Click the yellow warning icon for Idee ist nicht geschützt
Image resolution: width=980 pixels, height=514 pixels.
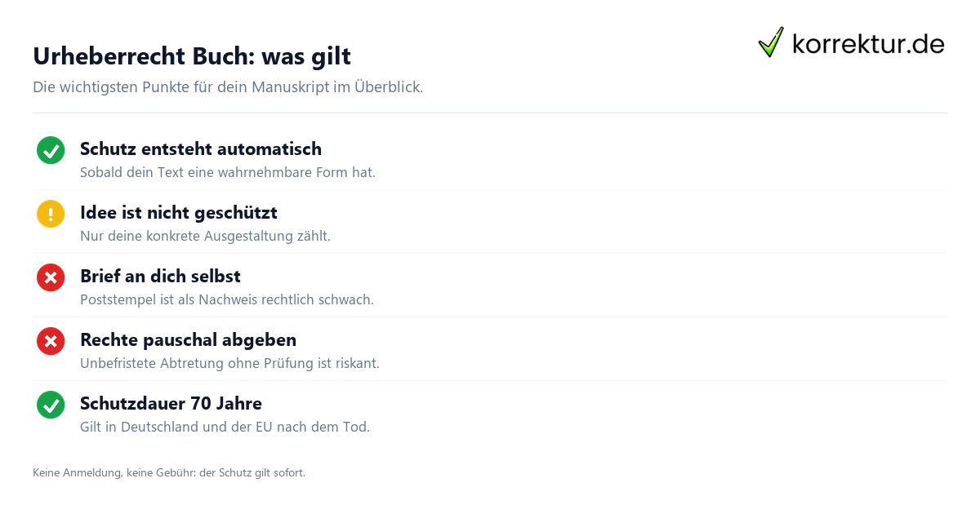tap(51, 214)
